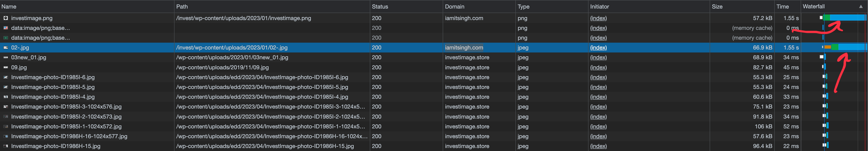Open the (index) initiator link for 09.jpg

598,68
